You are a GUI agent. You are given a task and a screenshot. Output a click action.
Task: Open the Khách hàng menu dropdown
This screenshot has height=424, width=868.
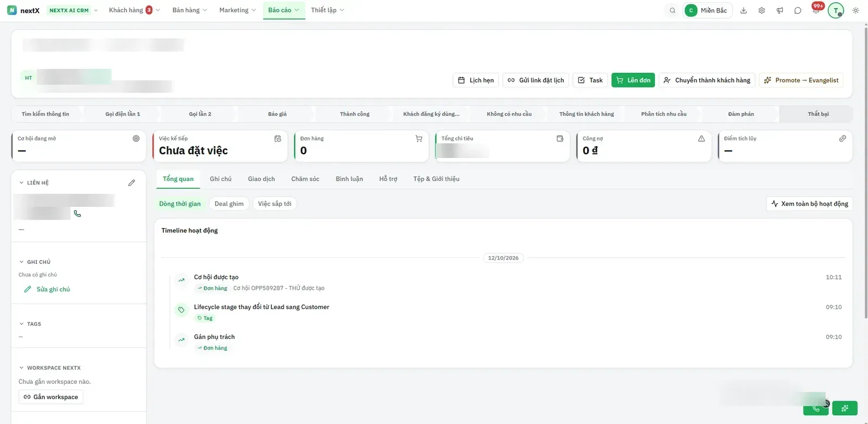click(x=135, y=10)
